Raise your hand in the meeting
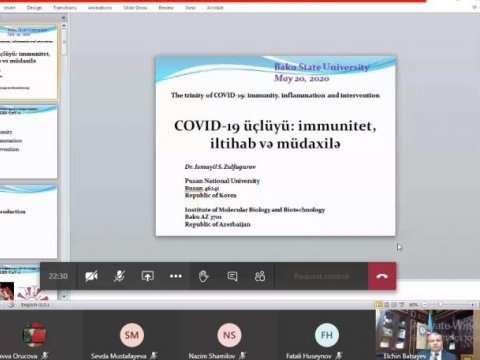Screen dimensions: 480x360 tap(204, 276)
